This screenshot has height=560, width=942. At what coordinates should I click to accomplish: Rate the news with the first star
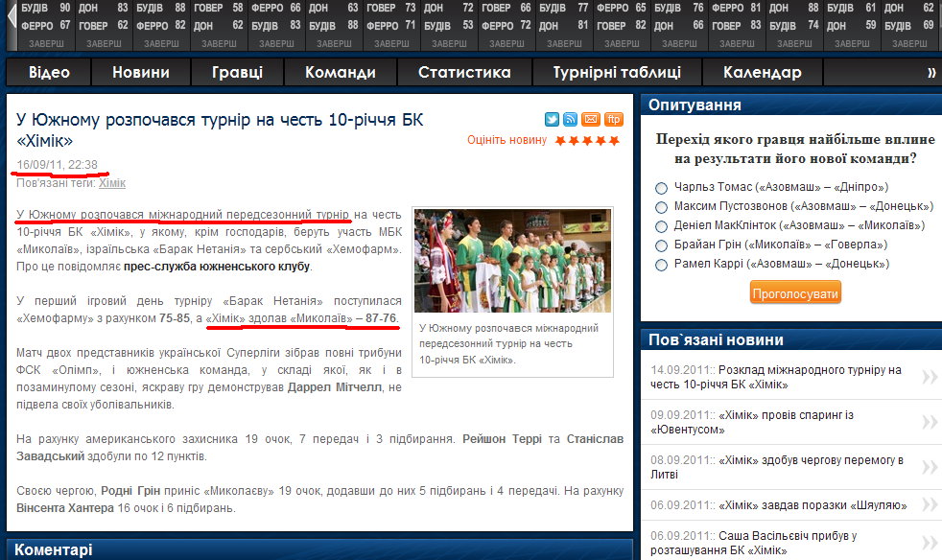[560, 141]
